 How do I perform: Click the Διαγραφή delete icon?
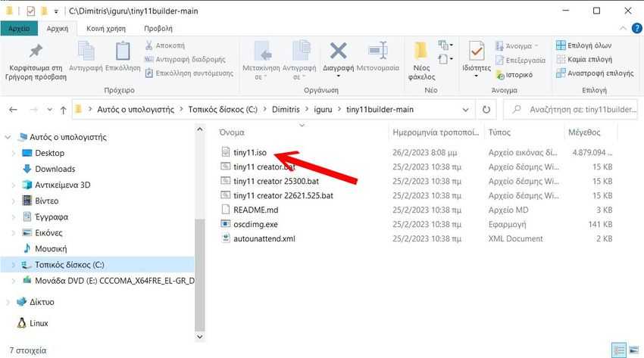[338, 51]
